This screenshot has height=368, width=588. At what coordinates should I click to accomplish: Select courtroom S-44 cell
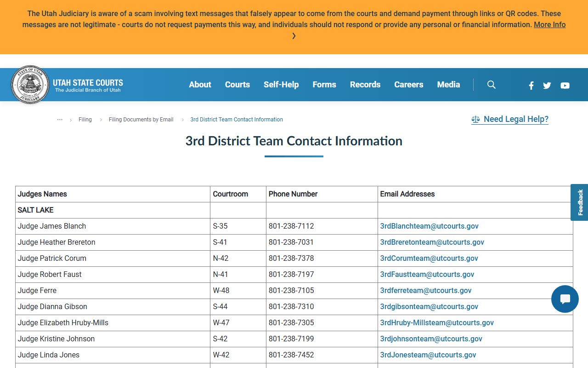point(238,307)
